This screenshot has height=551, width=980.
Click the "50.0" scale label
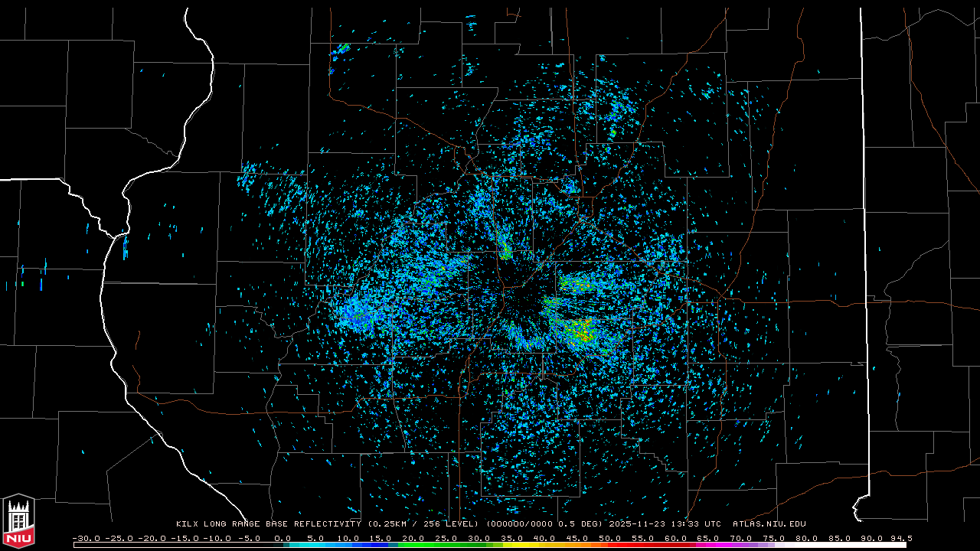pyautogui.click(x=612, y=538)
